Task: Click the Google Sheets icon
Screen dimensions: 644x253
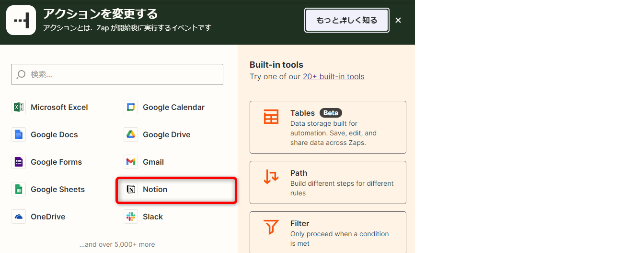Action: 19,189
